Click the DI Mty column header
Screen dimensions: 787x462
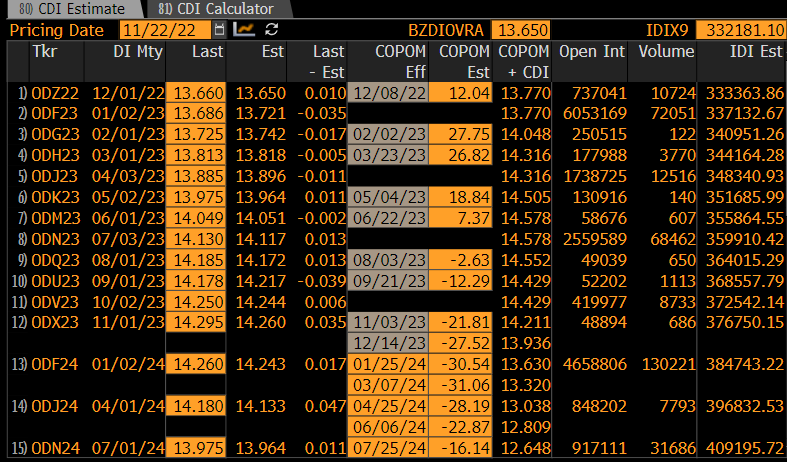[x=125, y=61]
